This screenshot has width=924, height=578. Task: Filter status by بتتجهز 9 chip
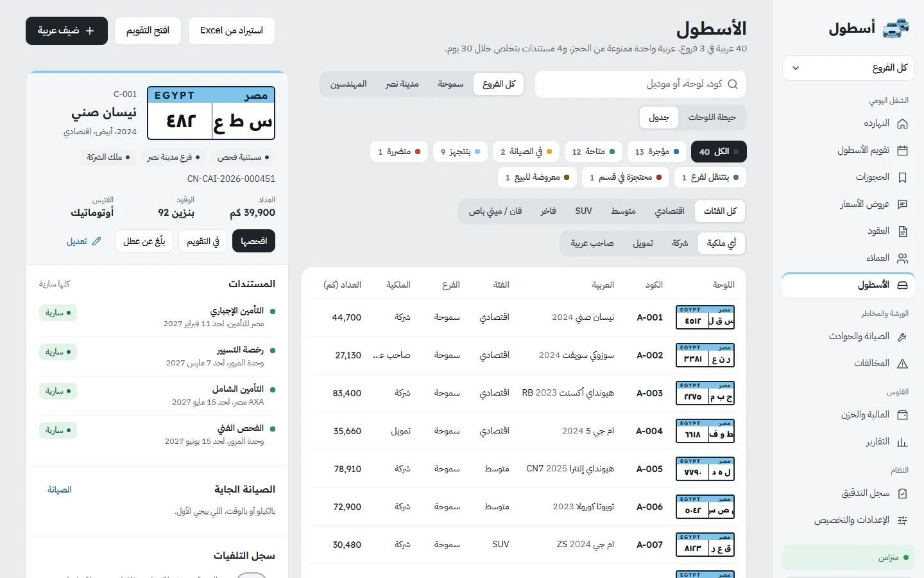point(460,152)
